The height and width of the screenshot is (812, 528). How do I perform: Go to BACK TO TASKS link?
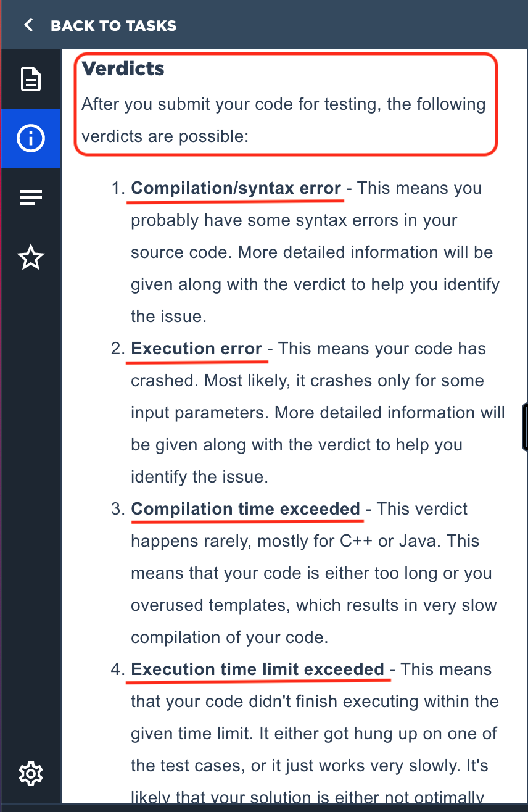[x=113, y=25]
